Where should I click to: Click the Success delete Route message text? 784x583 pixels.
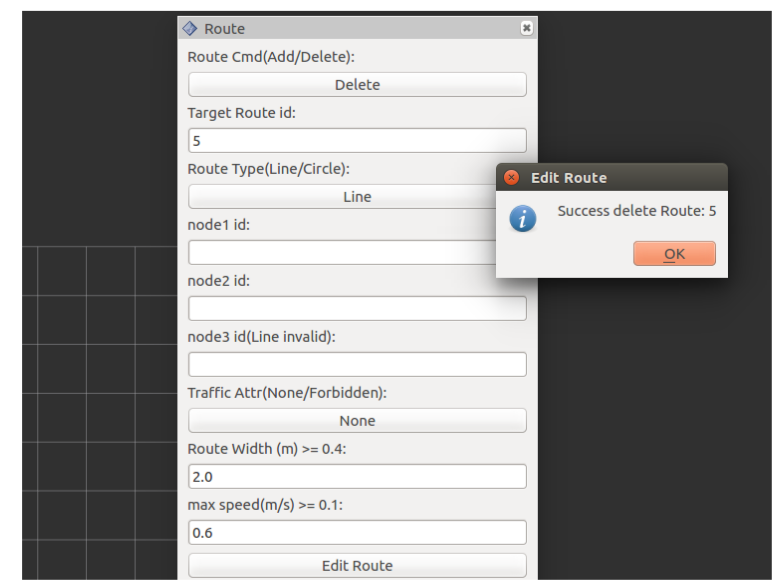click(x=636, y=211)
